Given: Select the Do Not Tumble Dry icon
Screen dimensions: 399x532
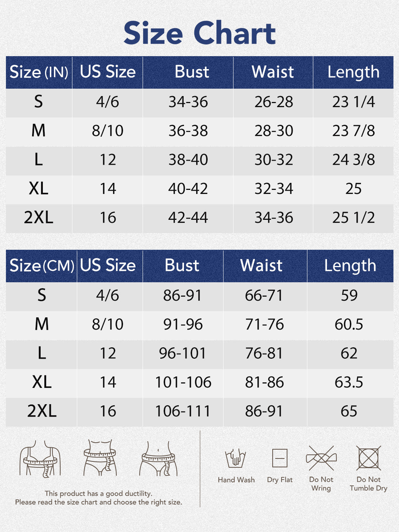Looking at the screenshot, I should tap(368, 458).
